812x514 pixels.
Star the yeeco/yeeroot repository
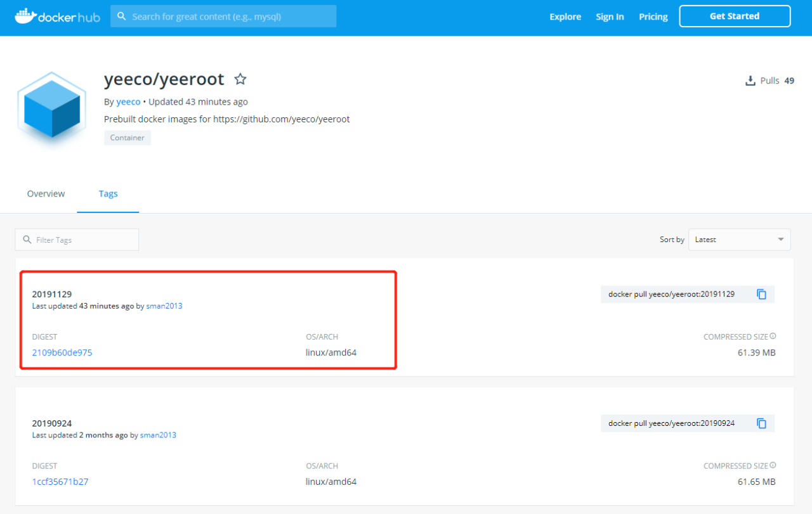(x=240, y=79)
